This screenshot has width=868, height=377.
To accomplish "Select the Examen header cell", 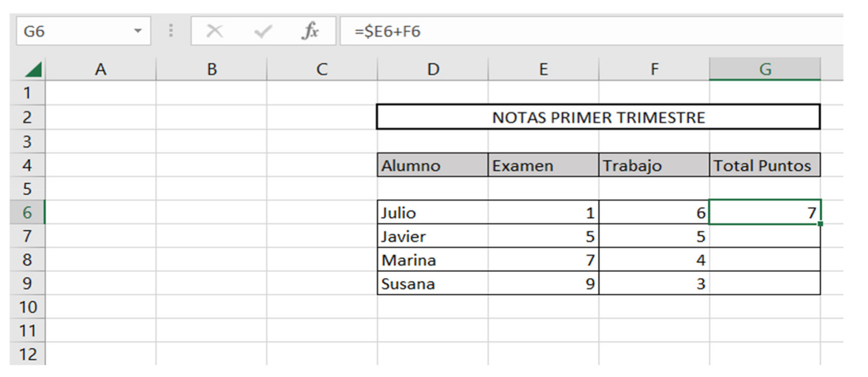I will (x=543, y=165).
